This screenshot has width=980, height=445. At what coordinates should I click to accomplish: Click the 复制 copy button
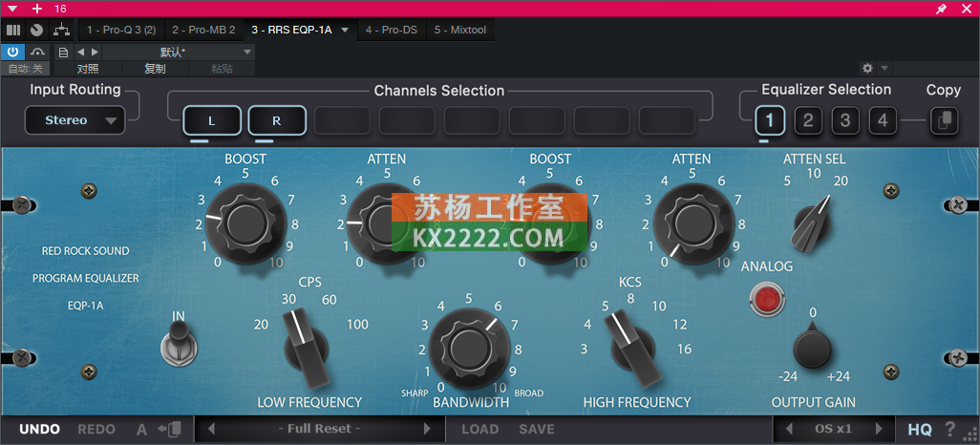coord(155,69)
